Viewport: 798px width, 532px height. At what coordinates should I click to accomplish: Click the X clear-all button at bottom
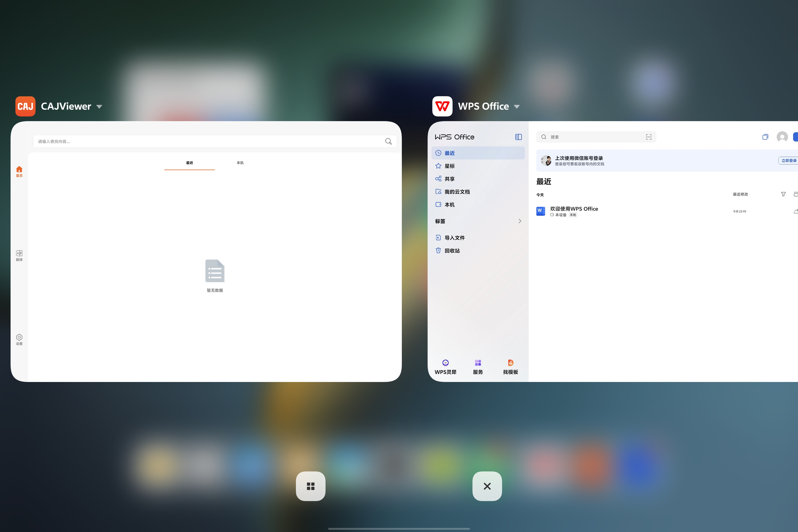[487, 486]
